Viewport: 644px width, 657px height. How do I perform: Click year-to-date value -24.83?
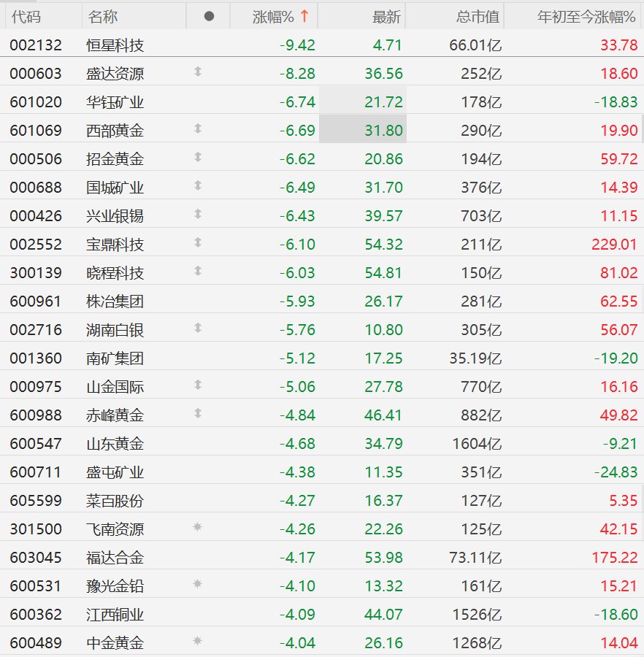click(616, 472)
